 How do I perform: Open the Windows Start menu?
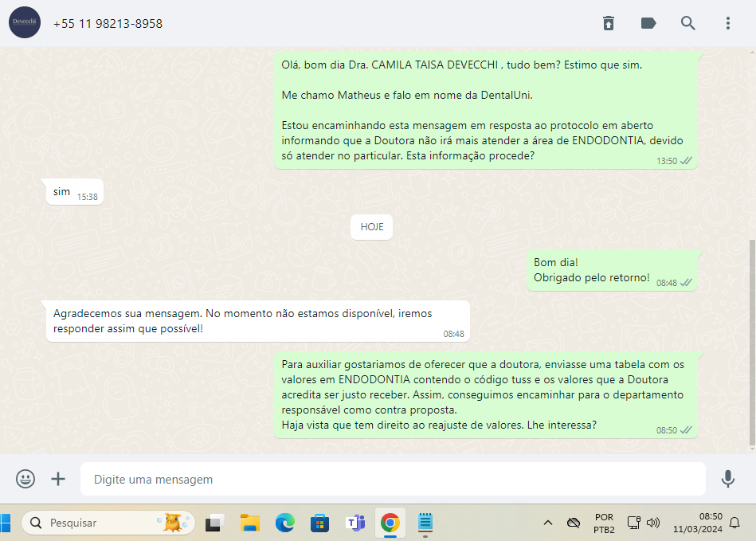5,523
